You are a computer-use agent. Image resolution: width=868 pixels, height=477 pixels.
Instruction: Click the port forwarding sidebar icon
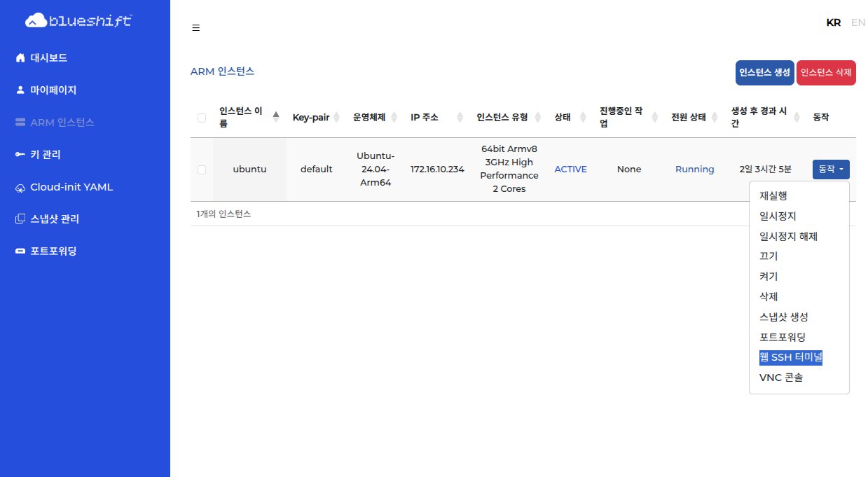click(20, 251)
